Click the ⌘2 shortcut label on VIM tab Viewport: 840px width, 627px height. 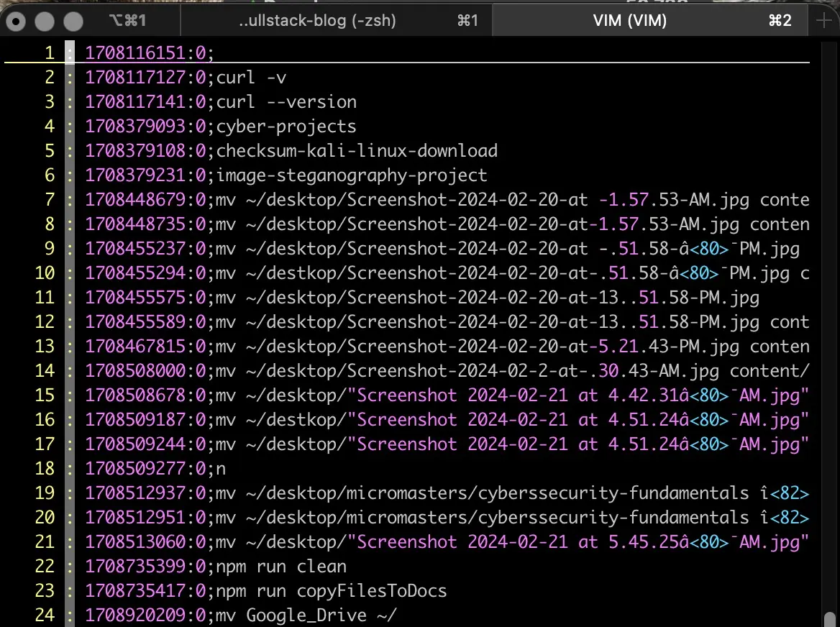pyautogui.click(x=780, y=20)
